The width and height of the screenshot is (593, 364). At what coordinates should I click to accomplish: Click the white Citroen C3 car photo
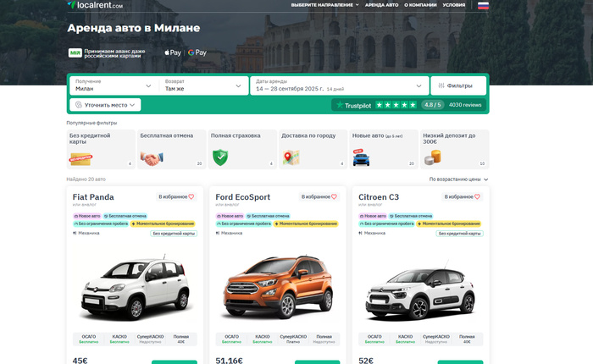420,291
